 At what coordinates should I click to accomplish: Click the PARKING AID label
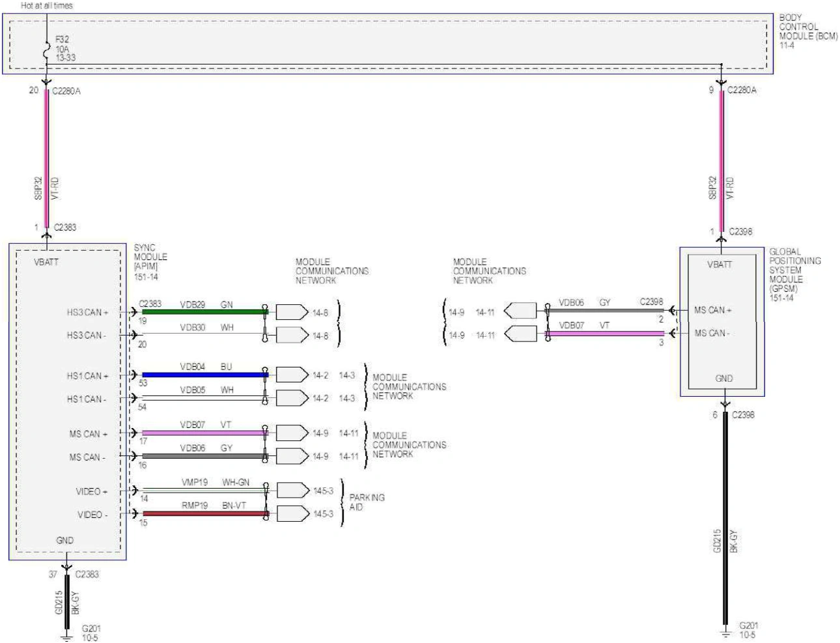pyautogui.click(x=367, y=502)
